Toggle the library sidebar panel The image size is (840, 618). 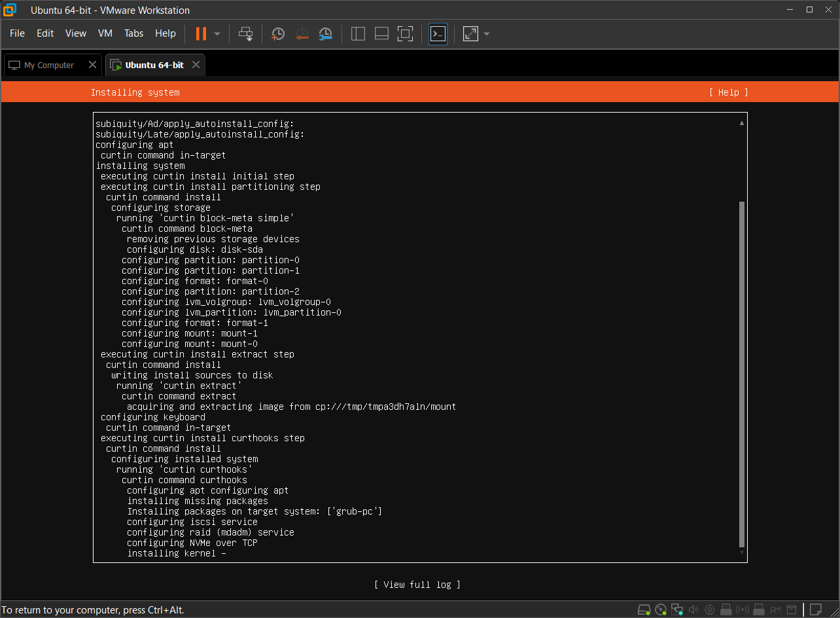(x=358, y=33)
